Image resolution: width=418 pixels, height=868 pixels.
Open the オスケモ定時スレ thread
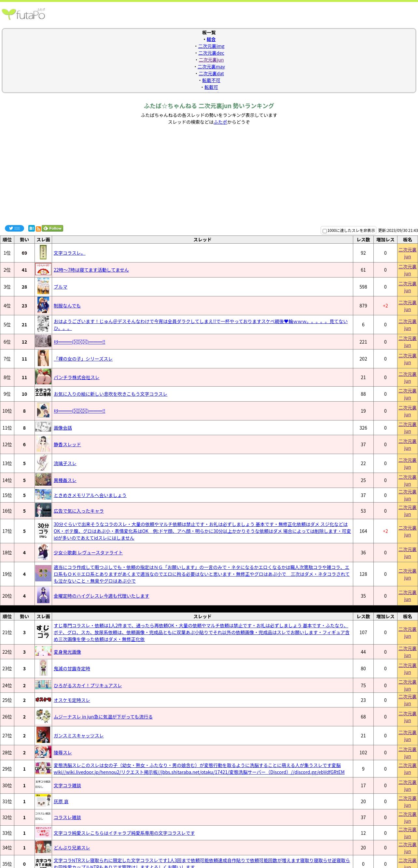(x=72, y=700)
